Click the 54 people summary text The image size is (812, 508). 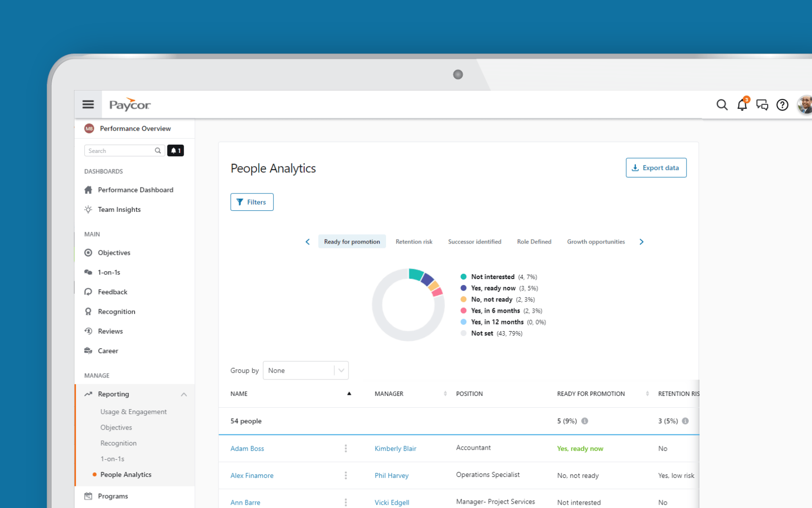[x=246, y=421]
